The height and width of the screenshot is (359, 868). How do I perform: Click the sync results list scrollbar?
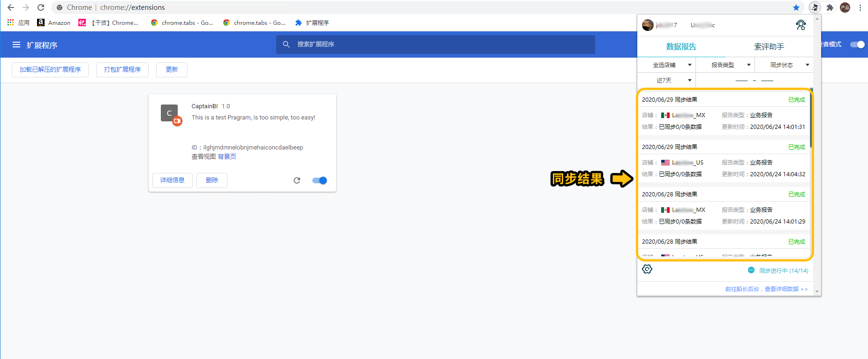811,117
